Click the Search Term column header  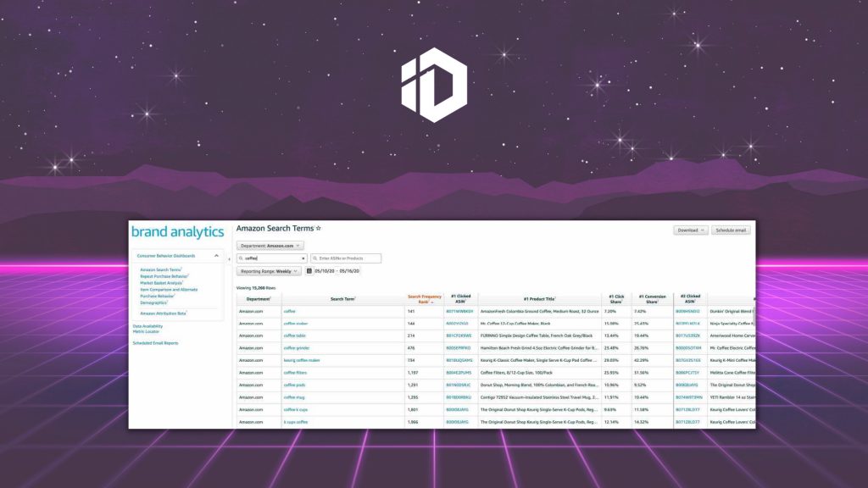[x=342, y=299]
